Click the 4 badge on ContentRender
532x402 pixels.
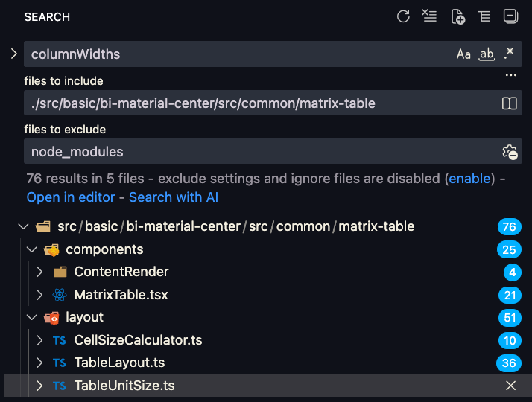513,272
